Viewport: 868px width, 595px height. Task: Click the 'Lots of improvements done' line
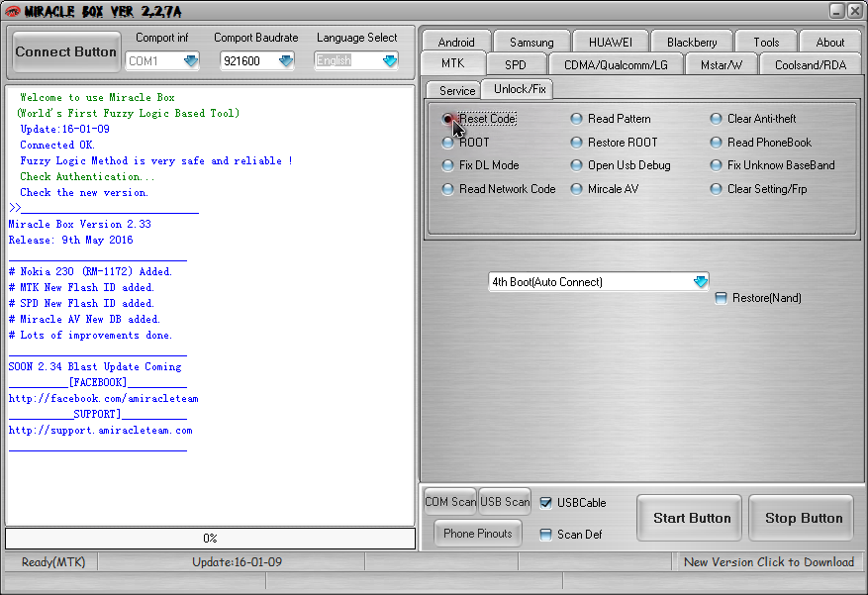(90, 336)
